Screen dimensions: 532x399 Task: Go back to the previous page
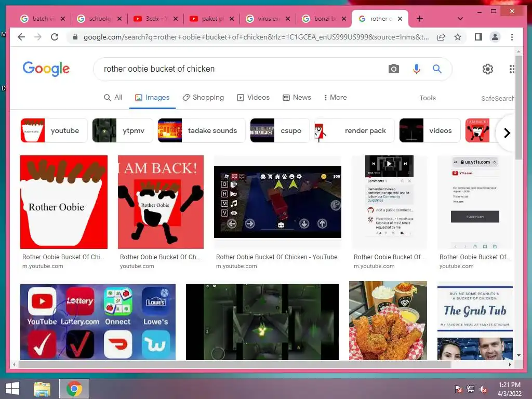(x=21, y=37)
